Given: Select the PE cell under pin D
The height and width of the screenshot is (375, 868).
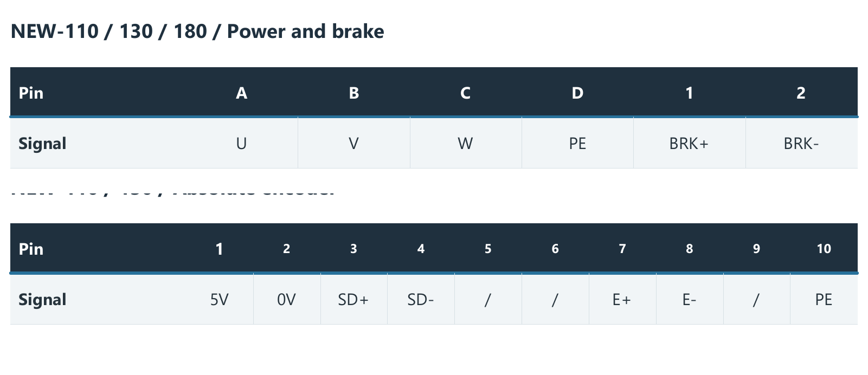Looking at the screenshot, I should [x=577, y=143].
